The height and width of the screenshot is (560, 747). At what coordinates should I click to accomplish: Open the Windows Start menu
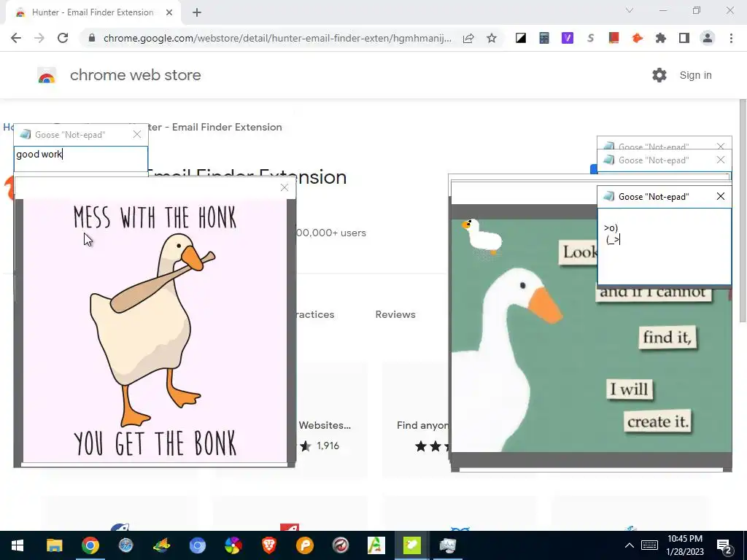18,545
